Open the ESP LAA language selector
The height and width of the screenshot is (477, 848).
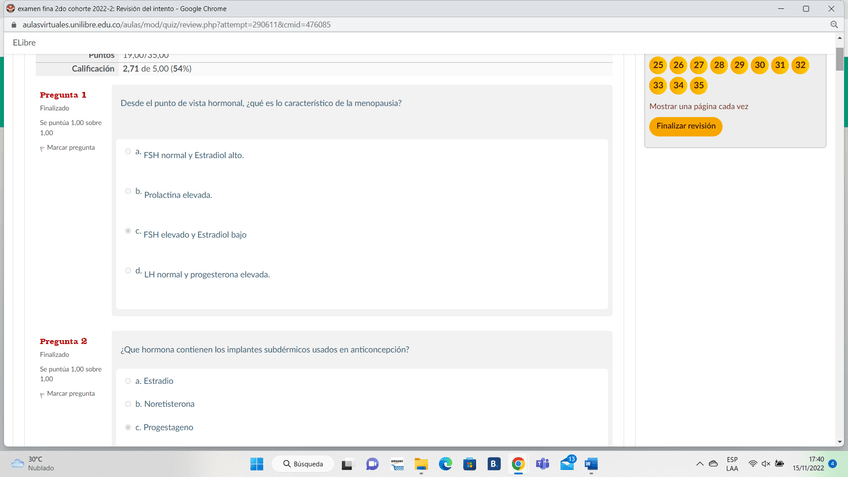click(x=732, y=464)
